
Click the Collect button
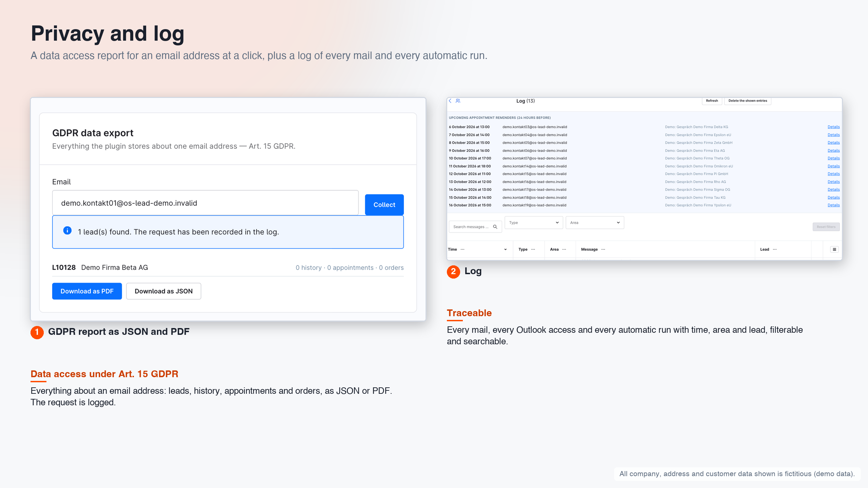384,205
